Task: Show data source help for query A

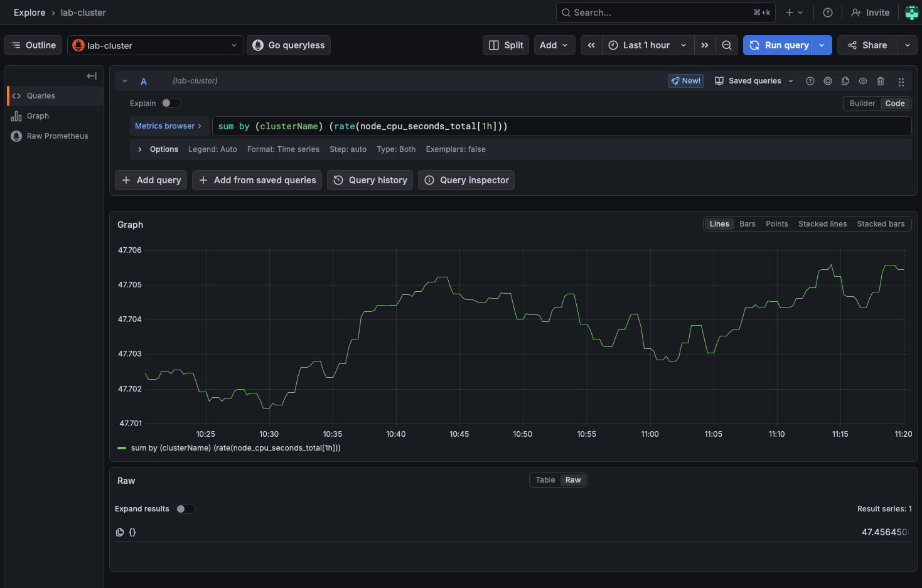Action: click(810, 81)
